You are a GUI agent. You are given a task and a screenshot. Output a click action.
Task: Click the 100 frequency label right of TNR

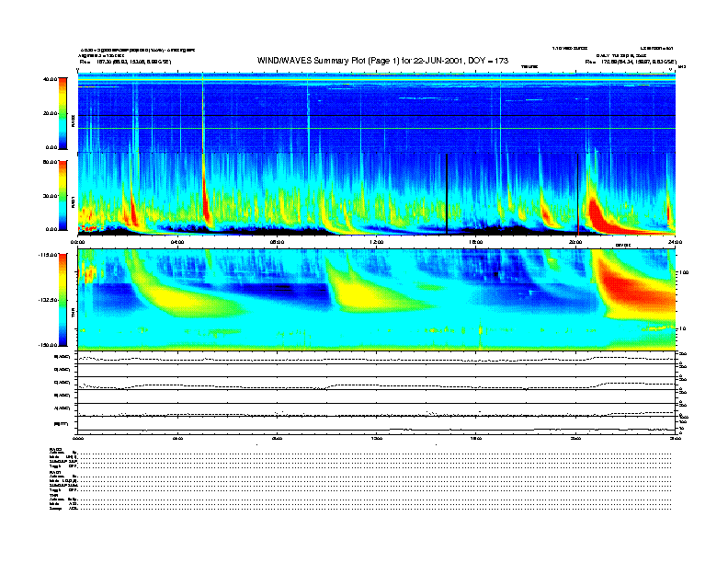683,272
